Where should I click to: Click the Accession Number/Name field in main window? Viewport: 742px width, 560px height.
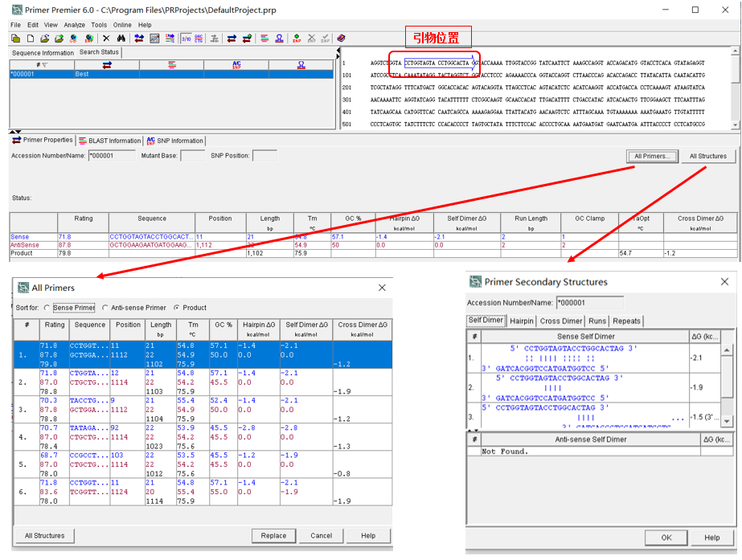pyautogui.click(x=112, y=156)
